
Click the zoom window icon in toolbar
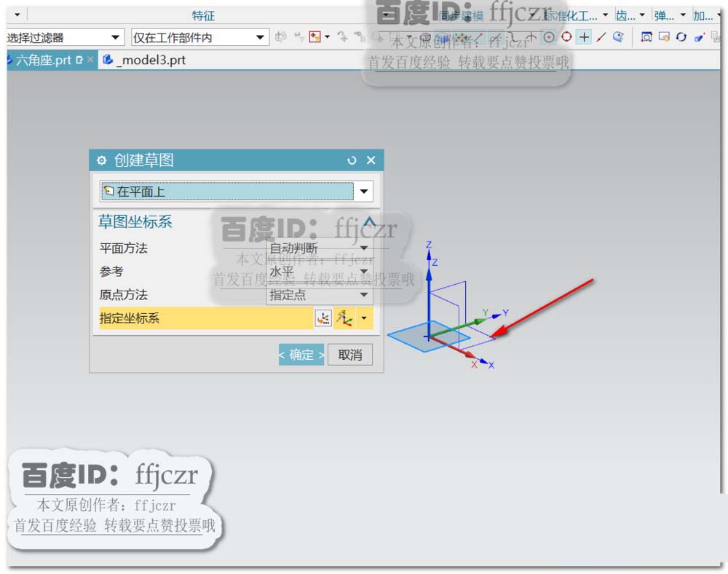[x=664, y=37]
